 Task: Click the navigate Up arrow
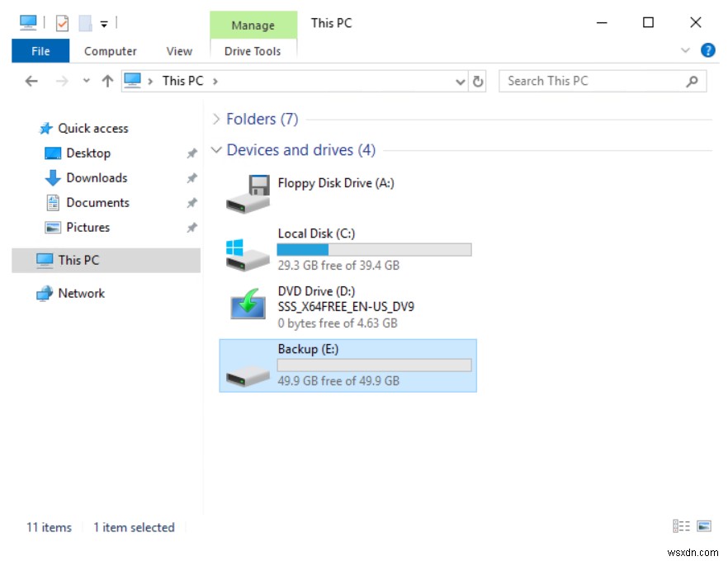click(x=107, y=80)
